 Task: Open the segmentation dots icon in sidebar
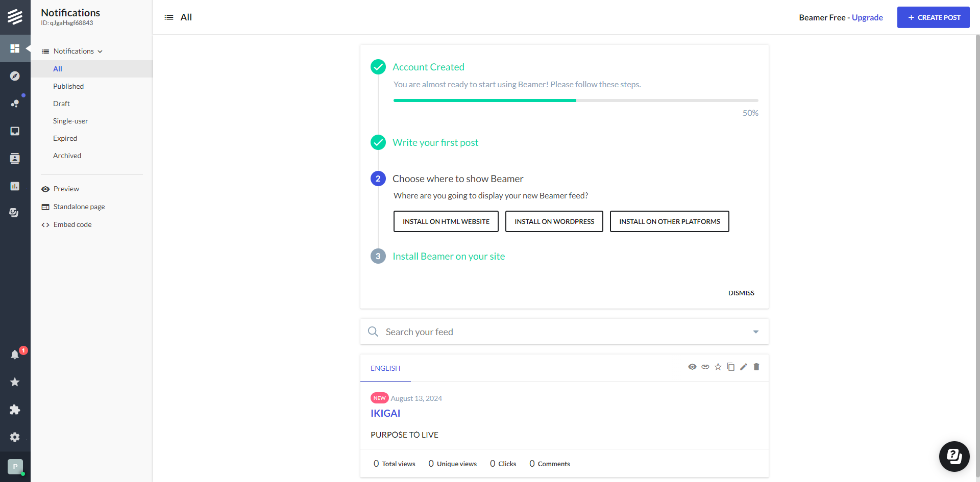(x=15, y=104)
